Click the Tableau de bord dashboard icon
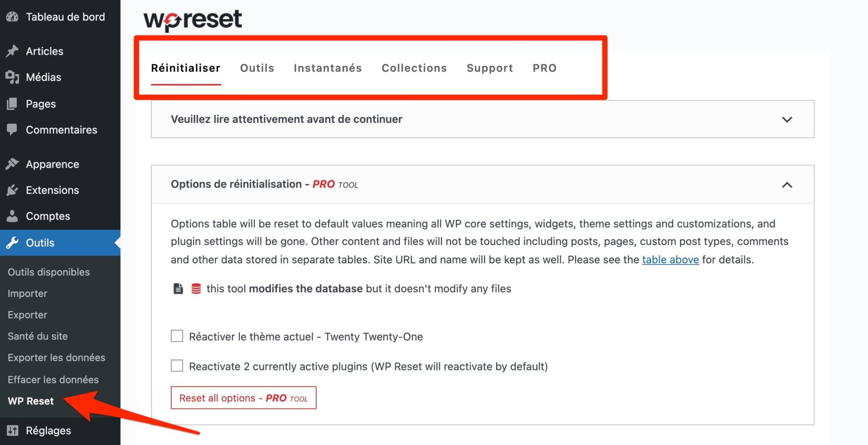The height and width of the screenshot is (445, 868). pyautogui.click(x=12, y=17)
